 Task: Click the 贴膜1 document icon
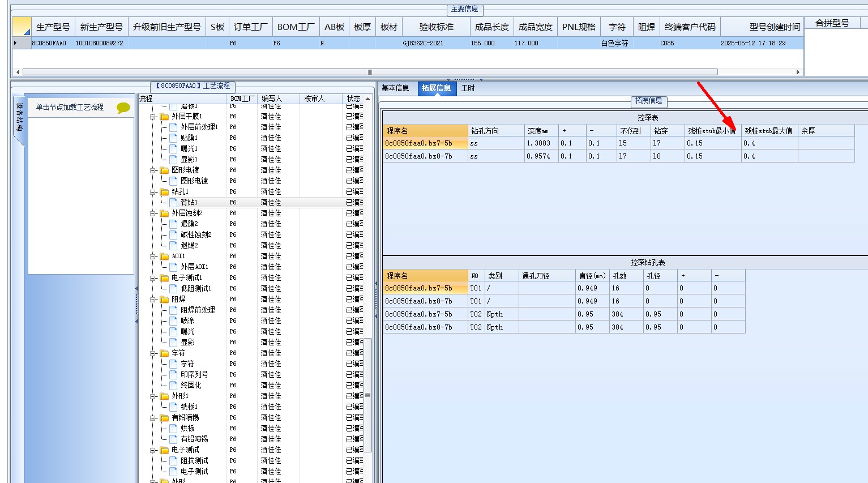174,138
